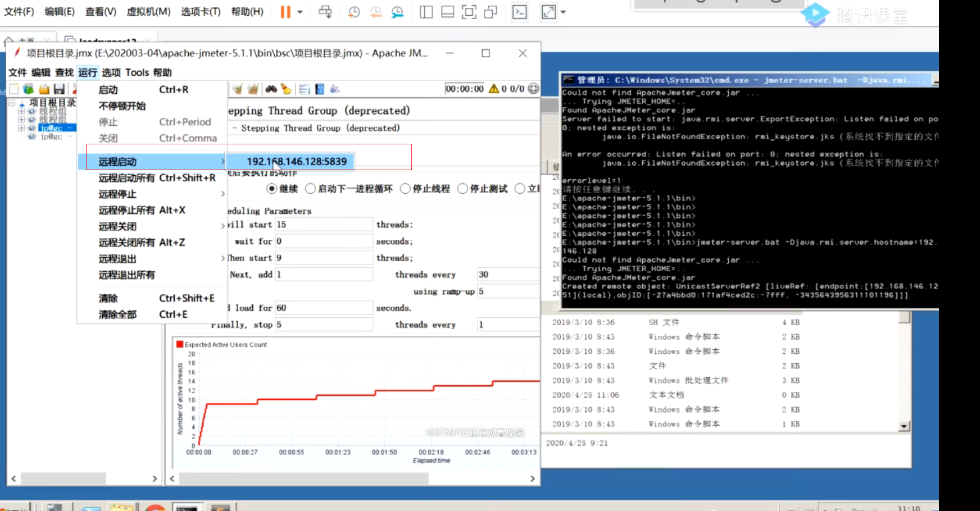This screenshot has width=980, height=511.
Task: Select the 停止线程 radio button
Action: (405, 189)
